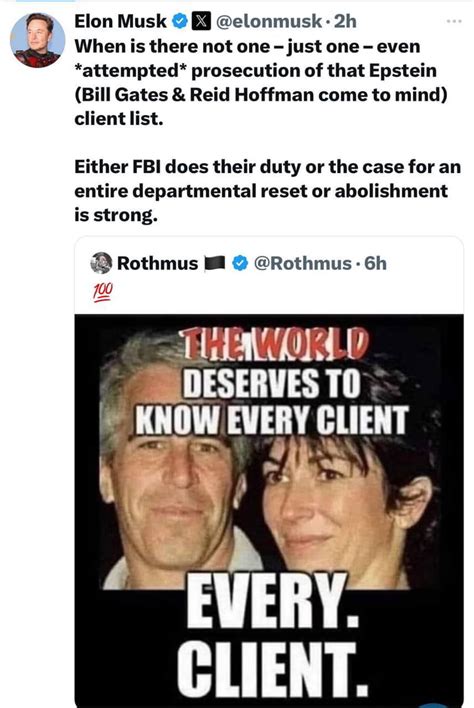This screenshot has width=474, height=708.
Task: Open the quoted meme image with two faces
Action: pos(269,510)
